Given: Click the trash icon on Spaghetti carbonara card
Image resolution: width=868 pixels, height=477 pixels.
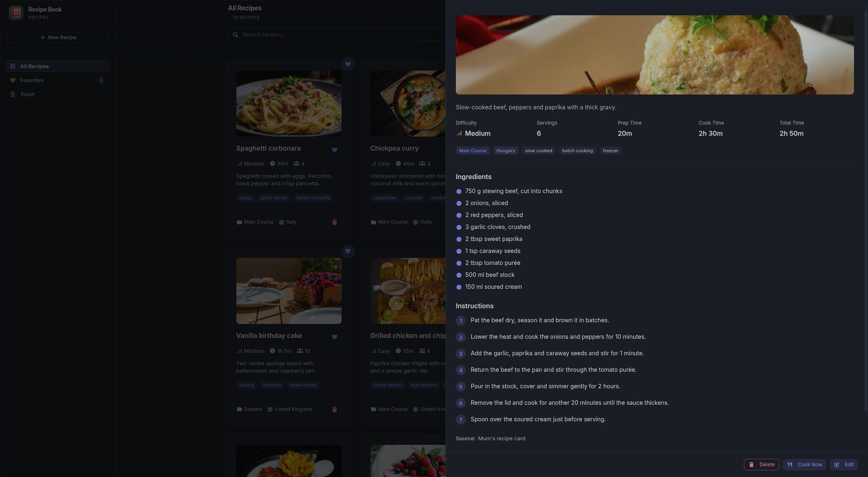Looking at the screenshot, I should 334,222.
